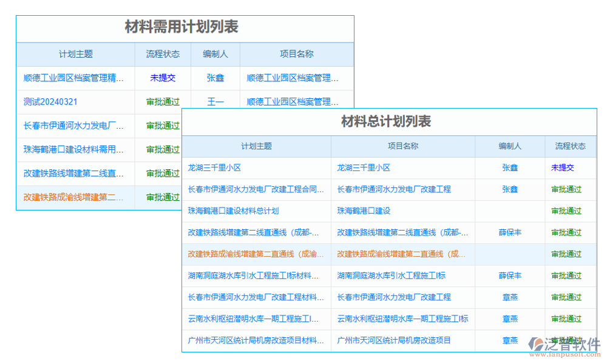Select editor link 薛保丰 for 改建铁路线增建第二线直通线

pos(509,232)
